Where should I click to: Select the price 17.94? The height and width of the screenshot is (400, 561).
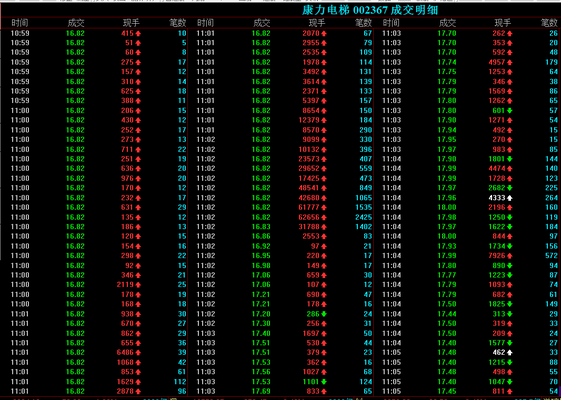click(447, 130)
